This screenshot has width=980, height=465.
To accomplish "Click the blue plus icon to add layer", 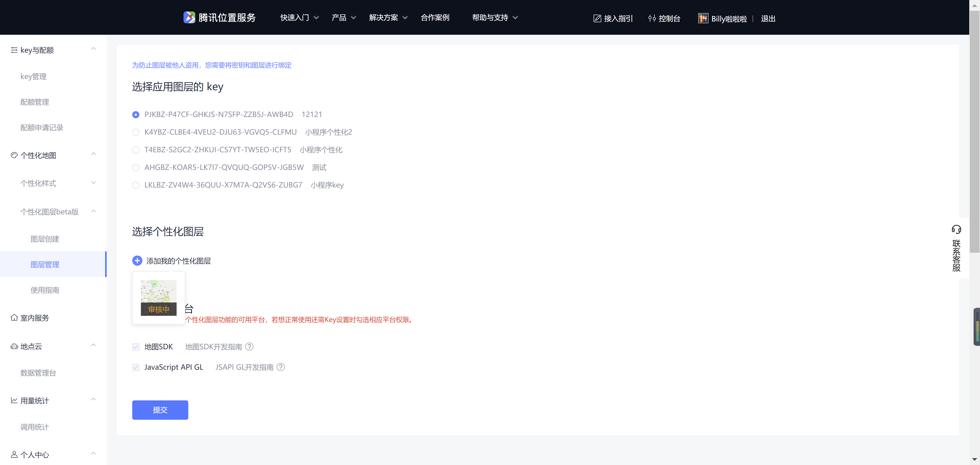I will [137, 261].
